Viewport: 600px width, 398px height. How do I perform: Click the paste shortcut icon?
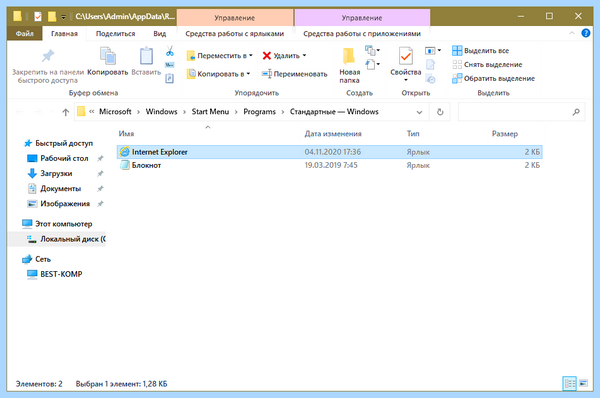(170, 78)
